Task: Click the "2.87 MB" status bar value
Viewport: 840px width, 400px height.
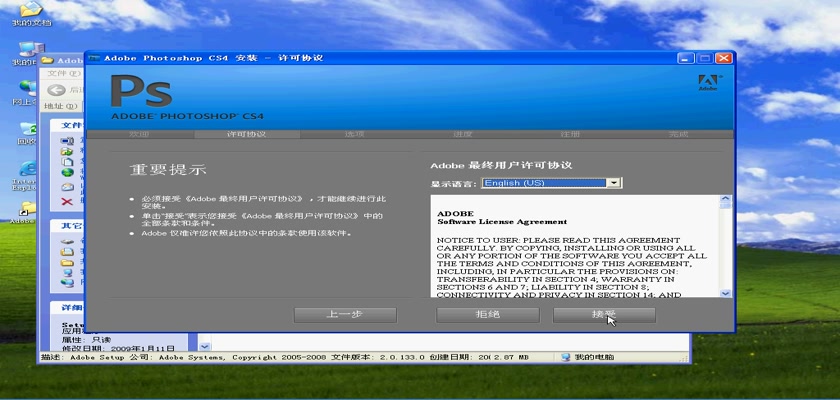Action: click(512, 357)
